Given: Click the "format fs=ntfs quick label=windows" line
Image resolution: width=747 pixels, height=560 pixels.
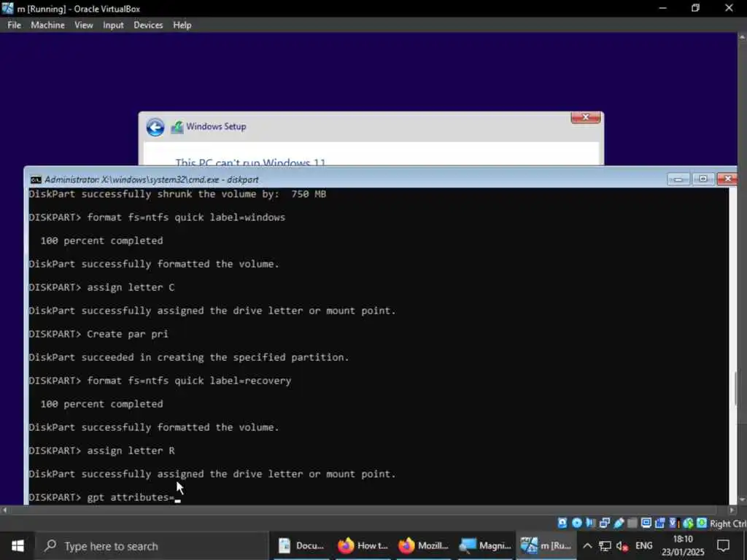Looking at the screenshot, I should [157, 217].
